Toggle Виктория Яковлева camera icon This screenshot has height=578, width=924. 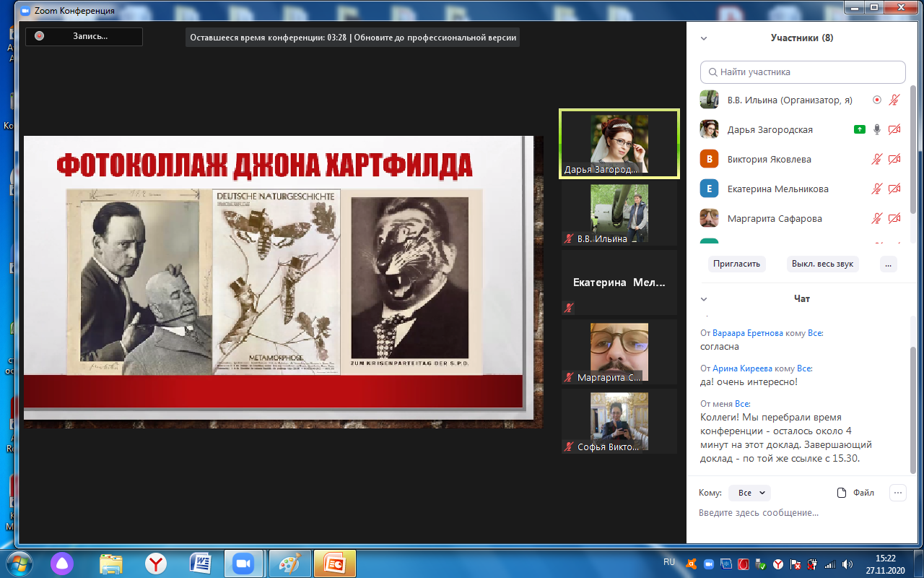coord(894,160)
